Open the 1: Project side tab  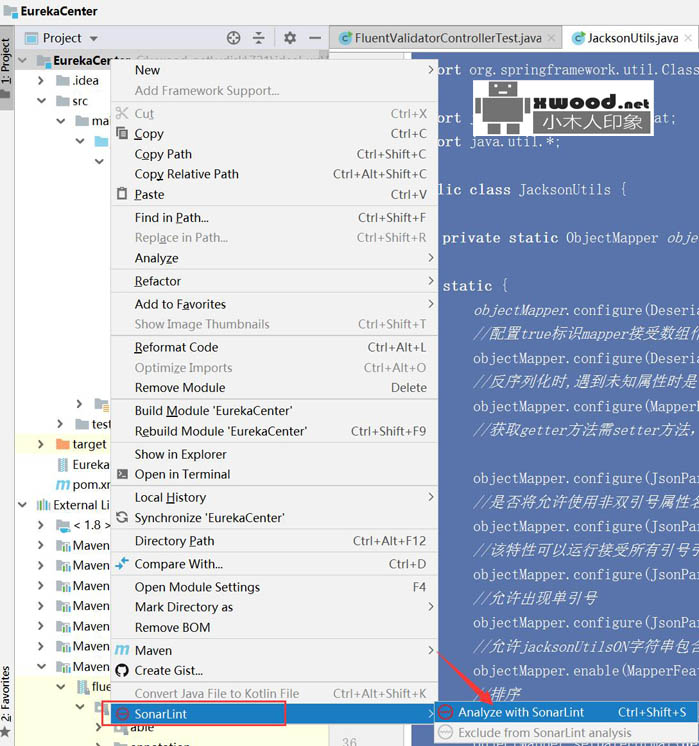pos(6,67)
